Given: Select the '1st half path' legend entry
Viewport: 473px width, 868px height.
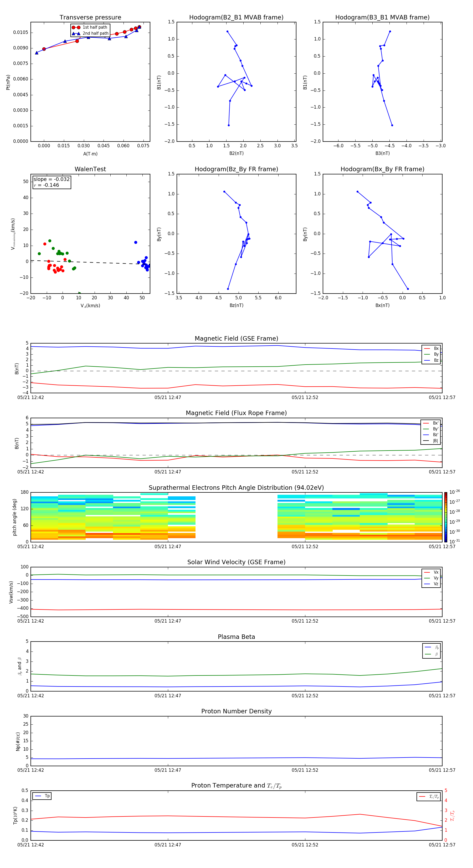Looking at the screenshot, I should [x=90, y=27].
